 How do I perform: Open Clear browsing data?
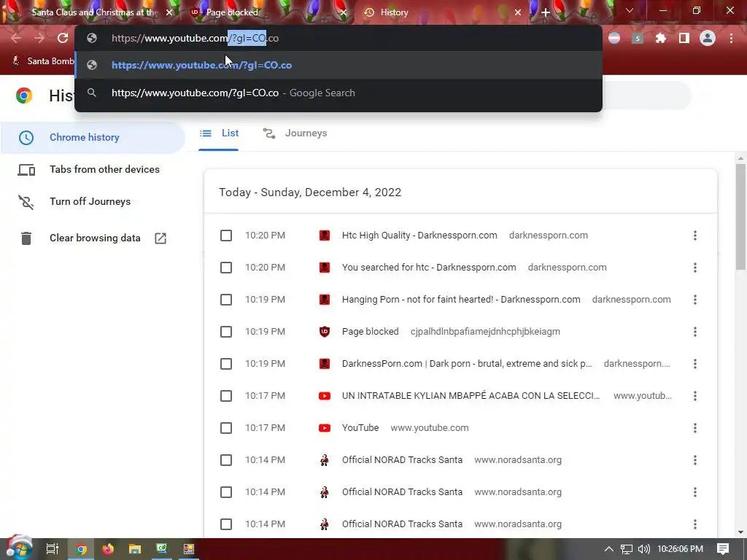pyautogui.click(x=93, y=238)
